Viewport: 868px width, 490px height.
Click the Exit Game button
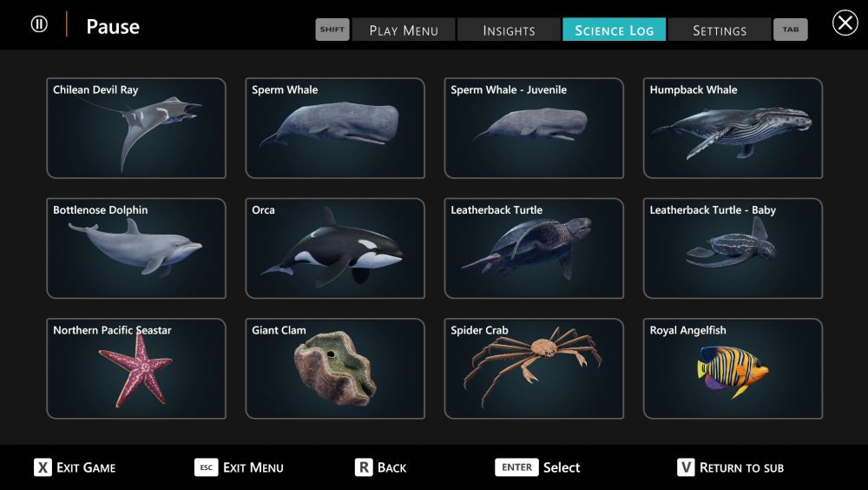pyautogui.click(x=75, y=467)
